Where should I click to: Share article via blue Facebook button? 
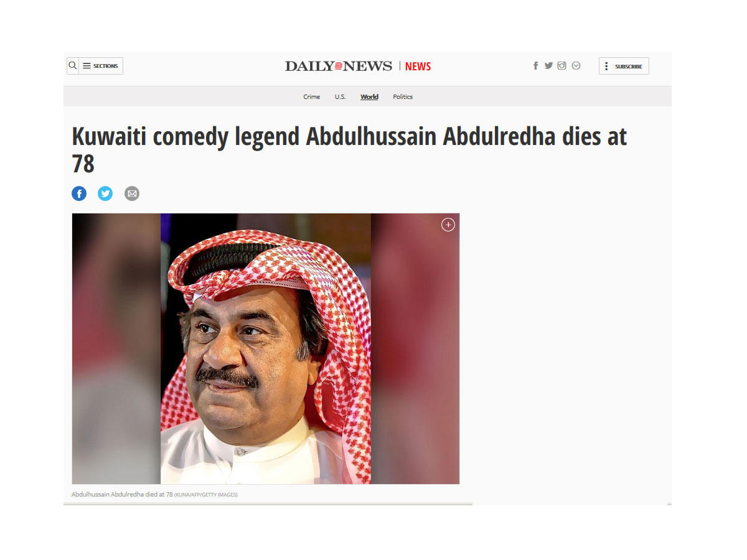click(x=79, y=194)
